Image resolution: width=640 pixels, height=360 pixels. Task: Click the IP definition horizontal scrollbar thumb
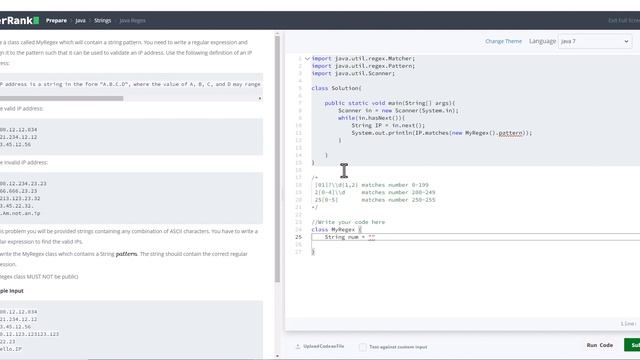point(61,98)
